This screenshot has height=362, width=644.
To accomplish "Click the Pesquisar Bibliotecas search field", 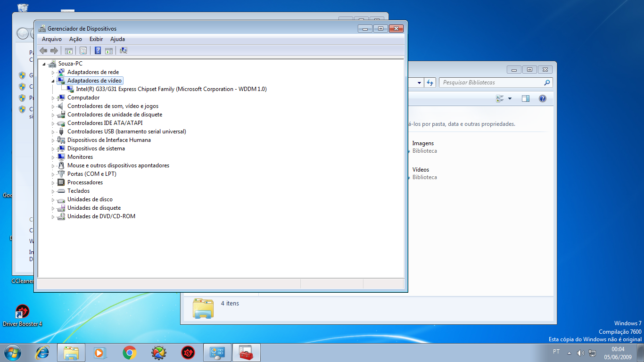I will point(495,82).
